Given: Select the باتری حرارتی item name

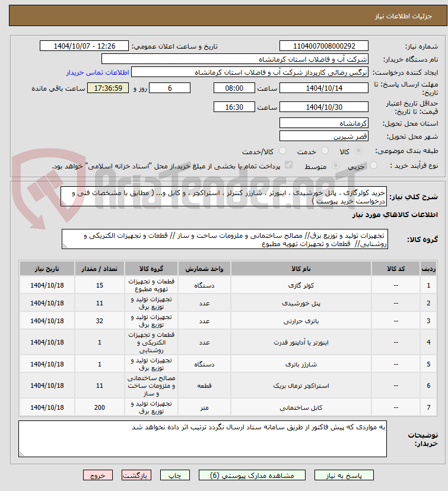Looking at the screenshot, I should (301, 321).
